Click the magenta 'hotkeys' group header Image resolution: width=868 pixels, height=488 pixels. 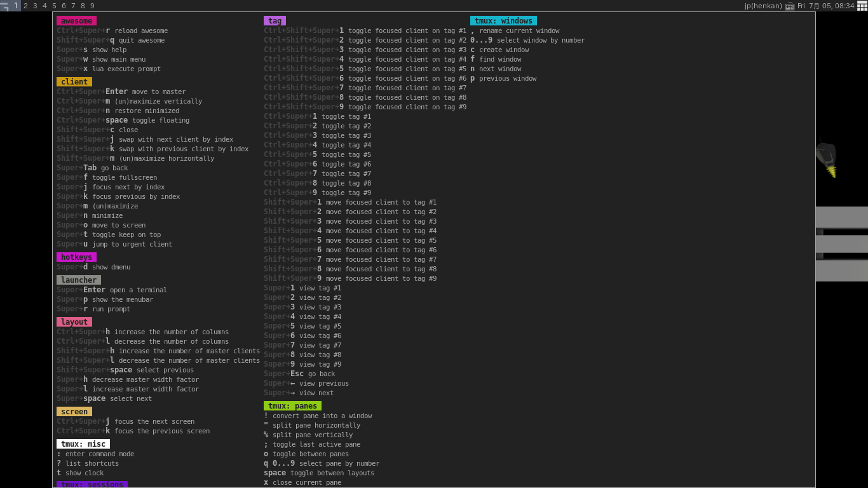click(76, 257)
